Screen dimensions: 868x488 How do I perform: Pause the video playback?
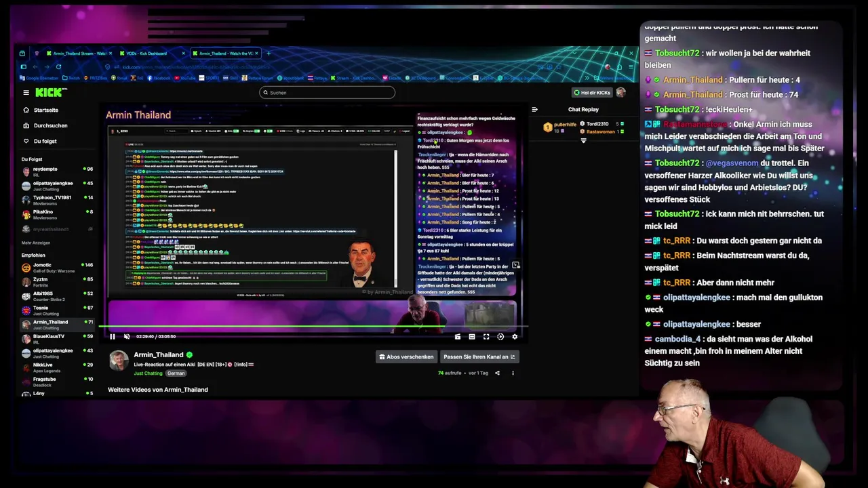coord(113,336)
